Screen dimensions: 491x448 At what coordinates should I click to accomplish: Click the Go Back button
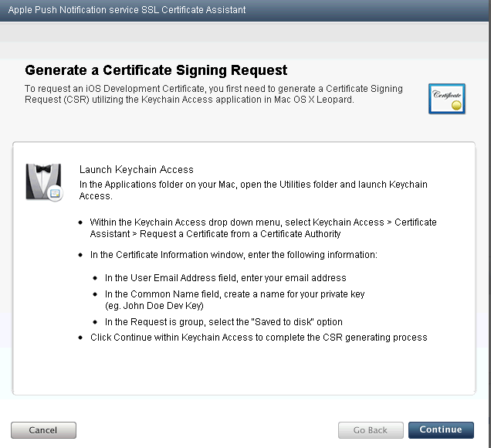pos(371,430)
